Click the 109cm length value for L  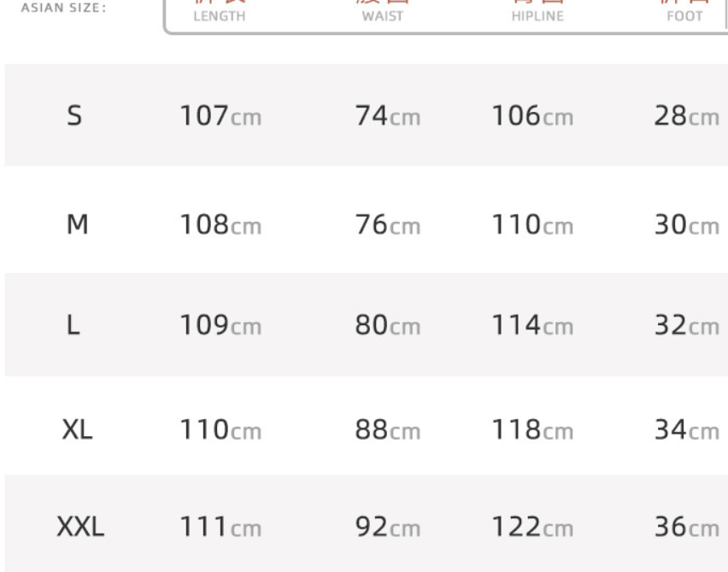click(x=220, y=325)
